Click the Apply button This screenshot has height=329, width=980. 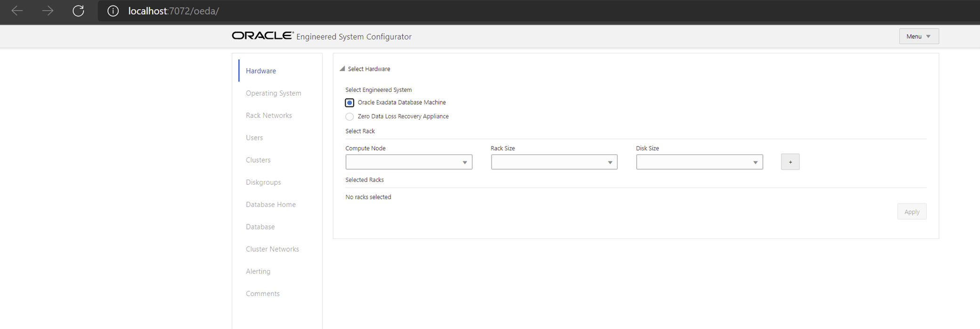click(x=912, y=212)
